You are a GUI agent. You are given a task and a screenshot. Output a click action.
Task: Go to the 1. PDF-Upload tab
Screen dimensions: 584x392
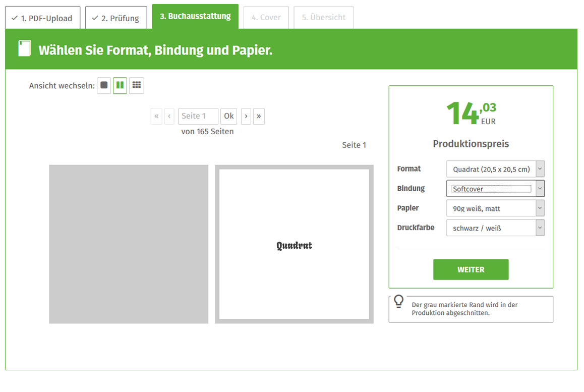click(42, 18)
